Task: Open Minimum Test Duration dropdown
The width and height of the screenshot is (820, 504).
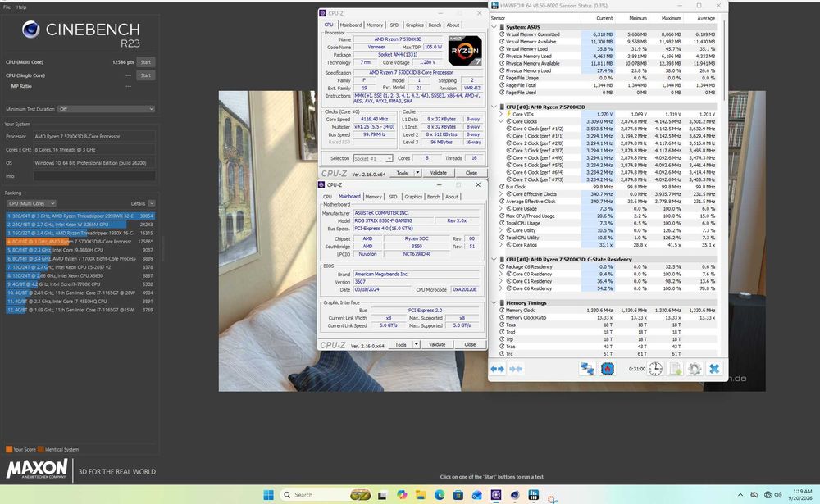Action: 106,109
